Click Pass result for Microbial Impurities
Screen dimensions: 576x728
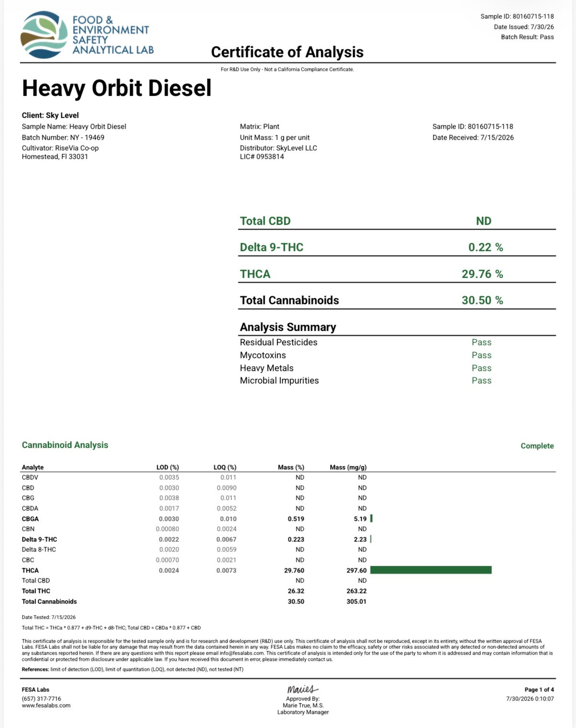click(481, 381)
